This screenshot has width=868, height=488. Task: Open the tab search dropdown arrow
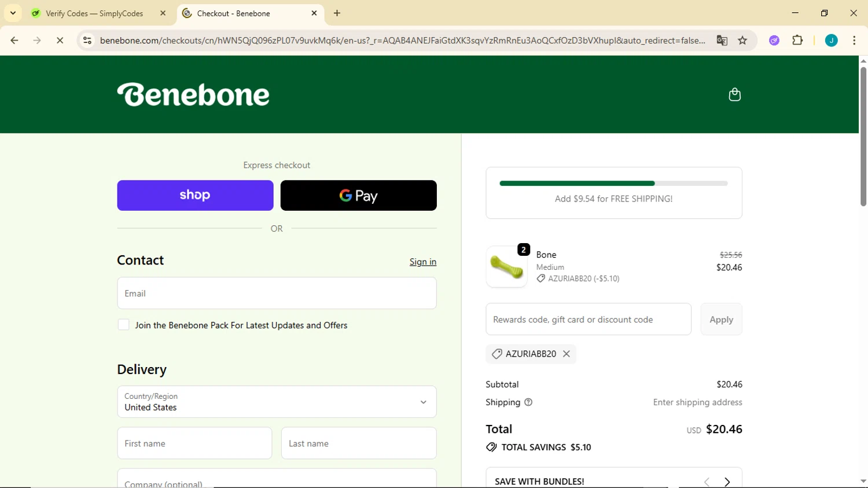point(13,13)
